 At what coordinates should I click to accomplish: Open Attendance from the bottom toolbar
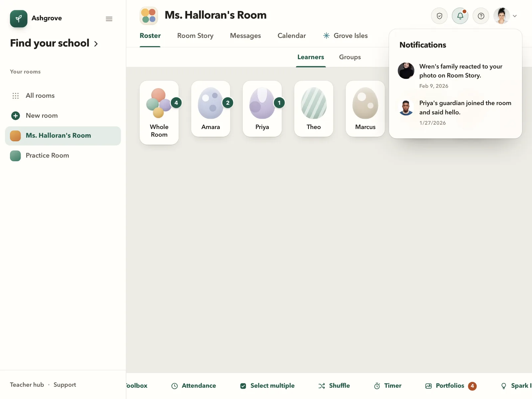194,386
